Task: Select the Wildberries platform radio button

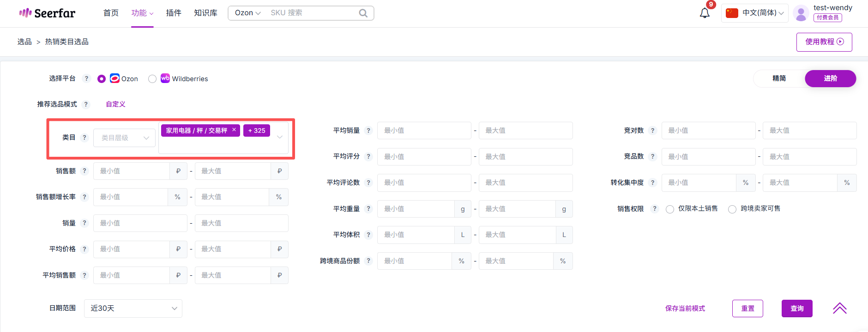Action: pyautogui.click(x=152, y=79)
